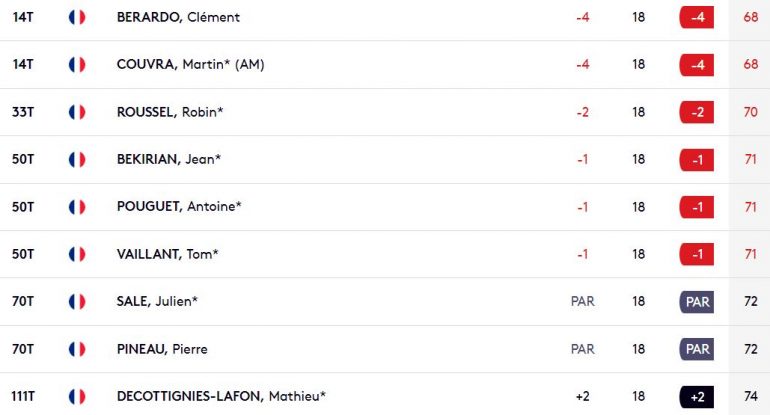This screenshot has width=770, height=415.
Task: Open player COUVRA, Martin (AM)
Action: tap(191, 64)
